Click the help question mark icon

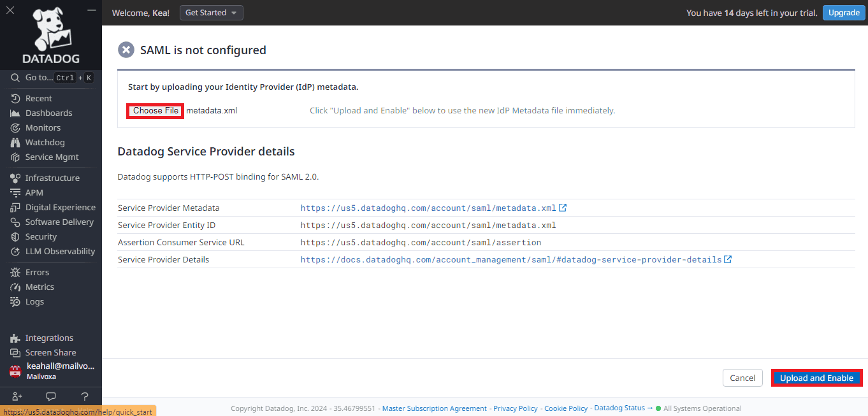pyautogui.click(x=85, y=396)
